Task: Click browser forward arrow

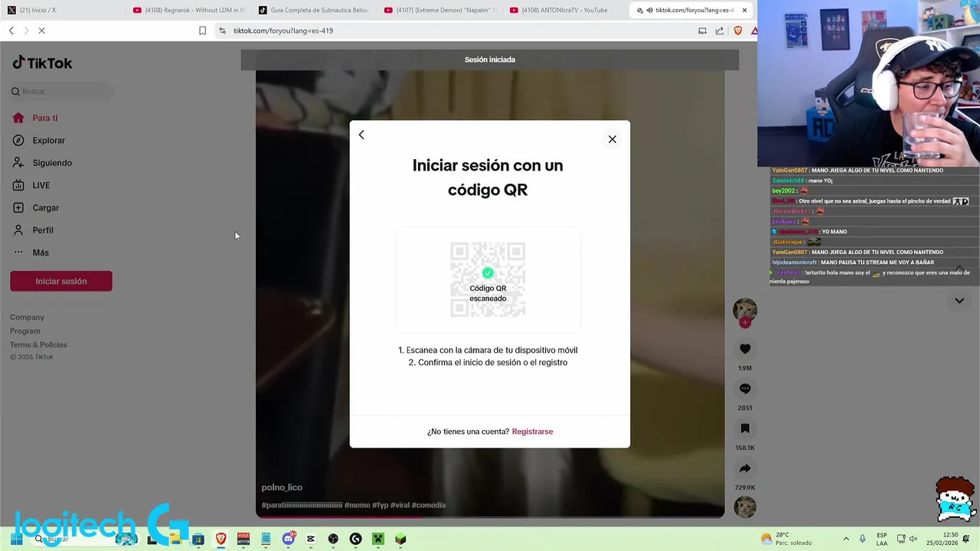Action: click(26, 31)
